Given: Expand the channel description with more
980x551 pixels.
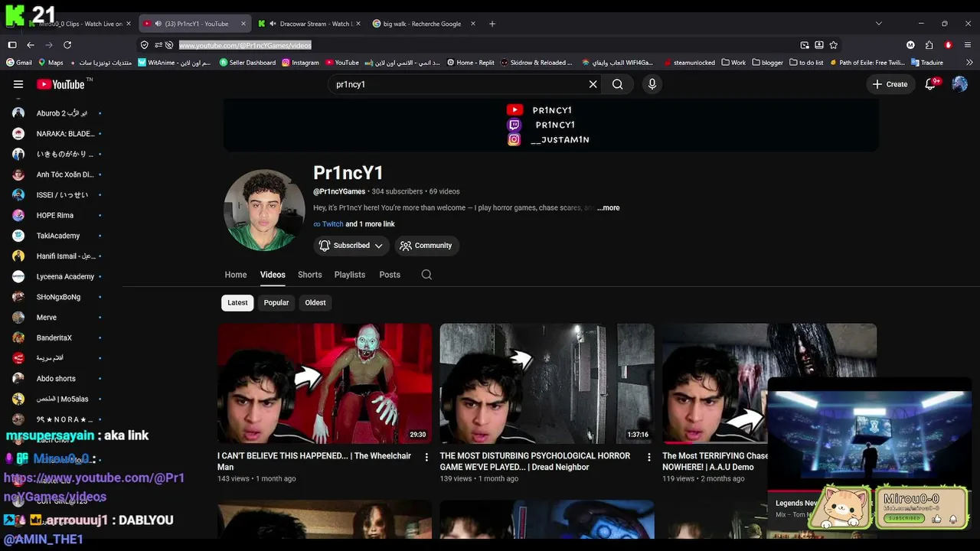Looking at the screenshot, I should pos(609,208).
